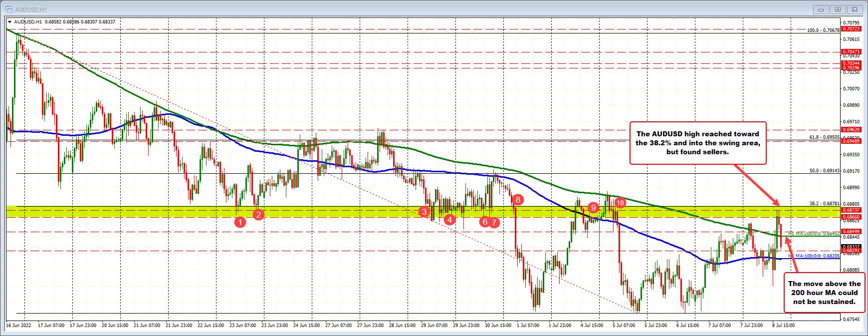
Task: Click the chart icon beside the AUDUSD,H1 title
Action: point(8,9)
